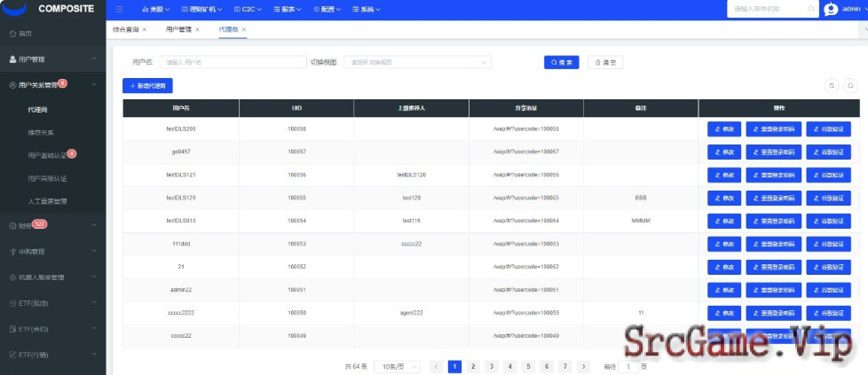Go to next page arrow in pagination
The height and width of the screenshot is (375, 868).
coord(583,366)
